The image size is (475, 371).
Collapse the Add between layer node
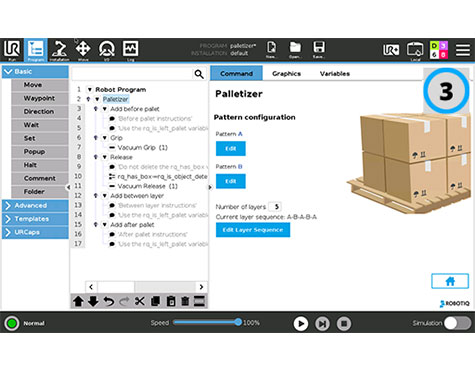(105, 196)
